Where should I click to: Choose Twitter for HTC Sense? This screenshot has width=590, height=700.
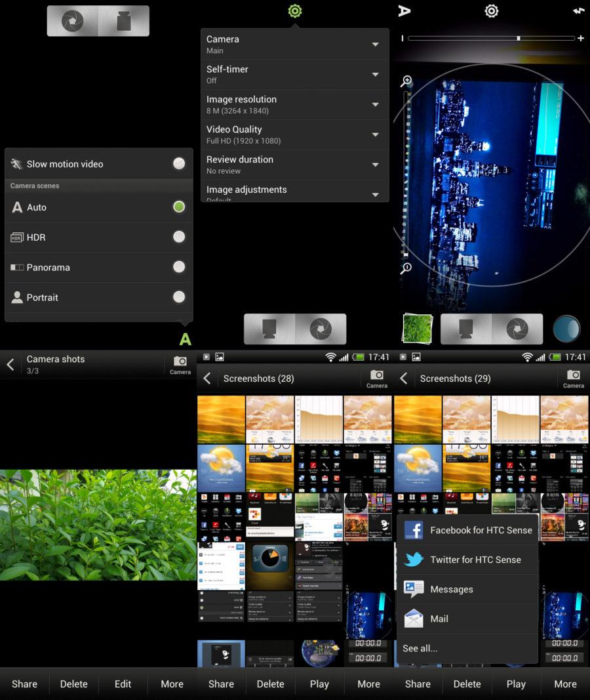point(467,560)
